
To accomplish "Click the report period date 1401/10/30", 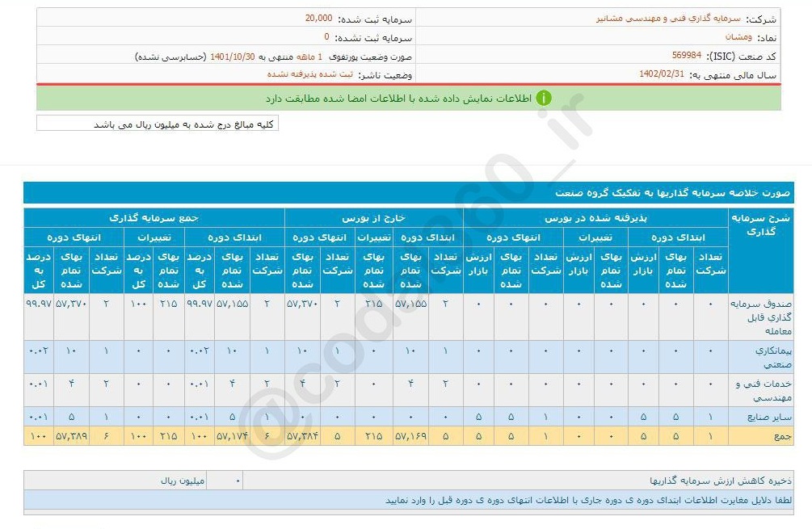I will coord(233,56).
